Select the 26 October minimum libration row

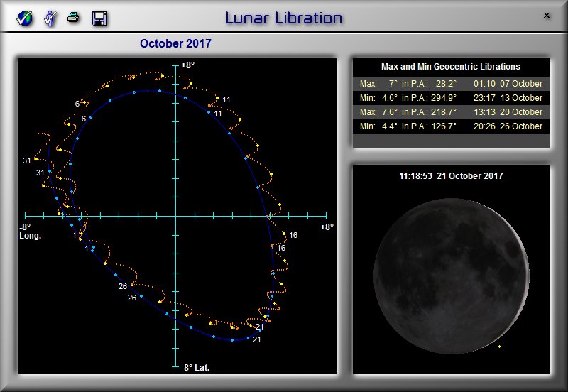[x=451, y=126]
